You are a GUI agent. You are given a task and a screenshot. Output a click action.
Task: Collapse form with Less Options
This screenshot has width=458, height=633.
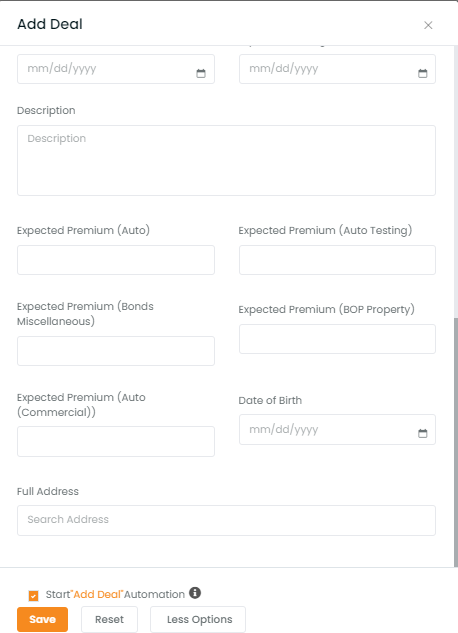click(x=200, y=619)
